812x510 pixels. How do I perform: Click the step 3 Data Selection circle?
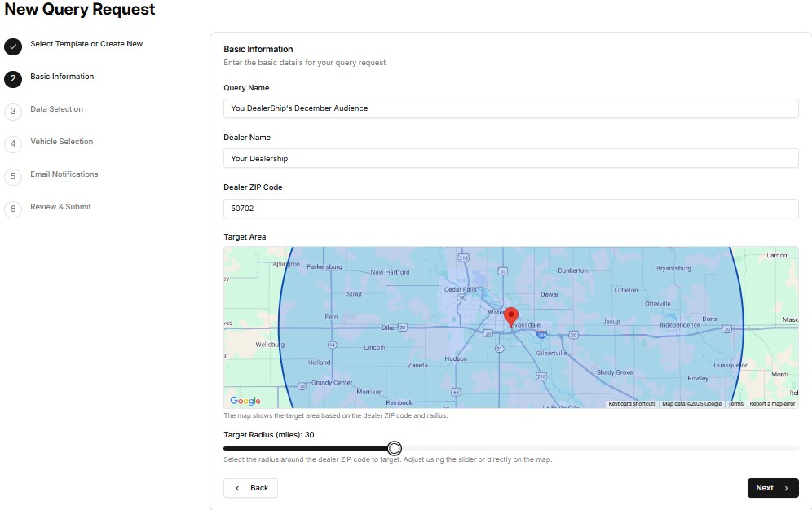pos(13,112)
